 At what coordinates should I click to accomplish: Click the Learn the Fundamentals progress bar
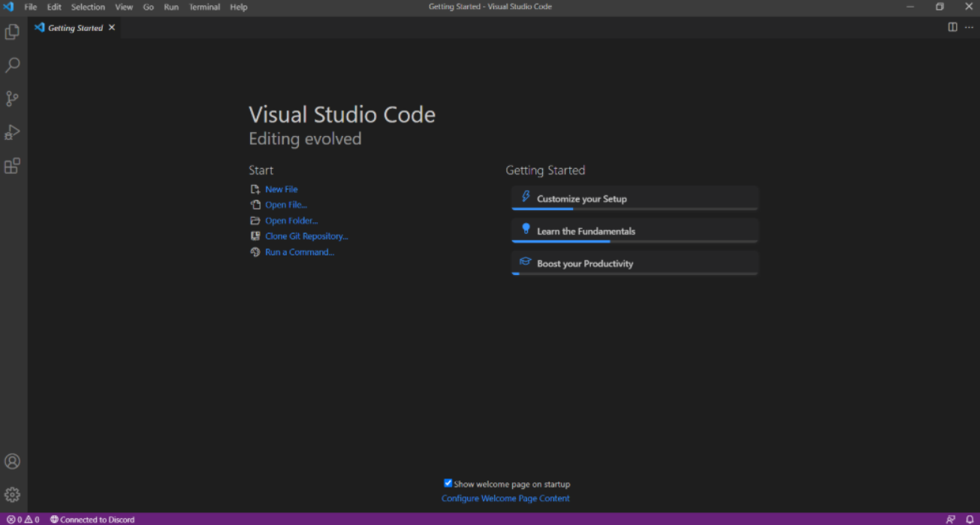[x=635, y=241]
